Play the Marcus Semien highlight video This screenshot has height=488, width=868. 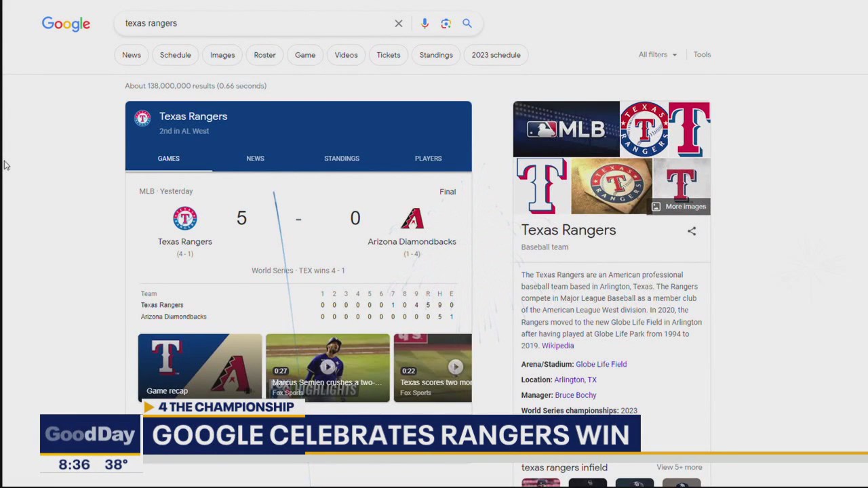coord(328,367)
